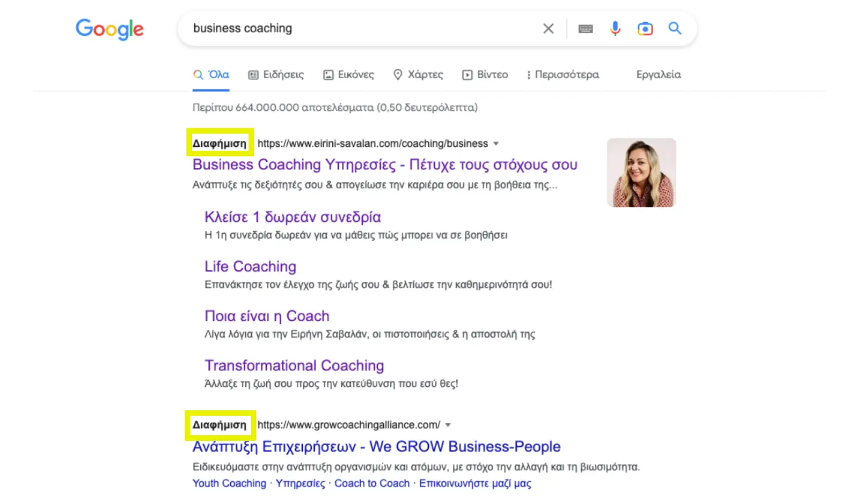The height and width of the screenshot is (504, 860).
Task: Click the Google logo
Action: click(109, 29)
